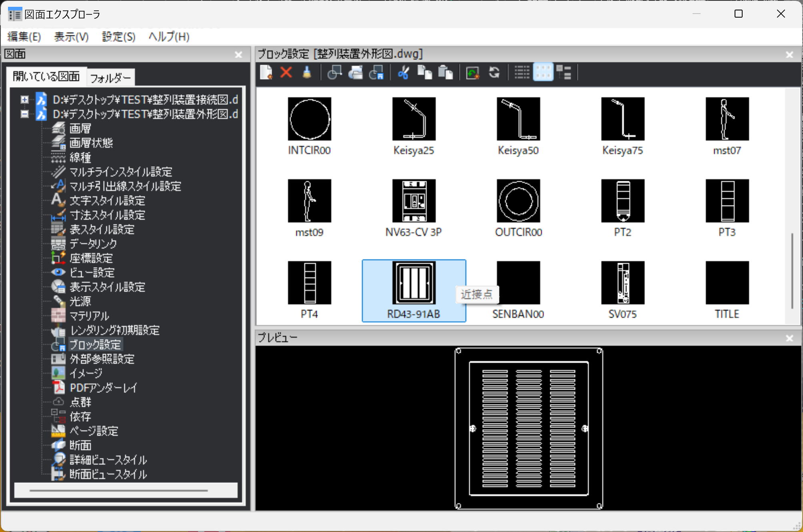Click the purge broom icon
803x532 pixels.
tap(307, 73)
